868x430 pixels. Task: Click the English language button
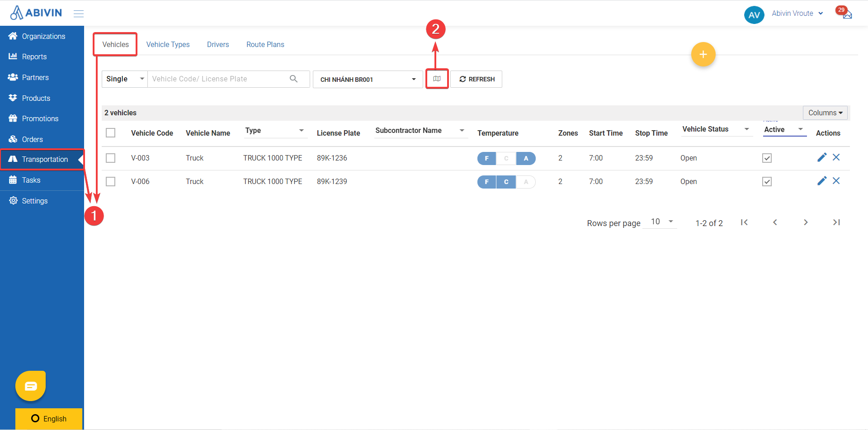[49, 419]
